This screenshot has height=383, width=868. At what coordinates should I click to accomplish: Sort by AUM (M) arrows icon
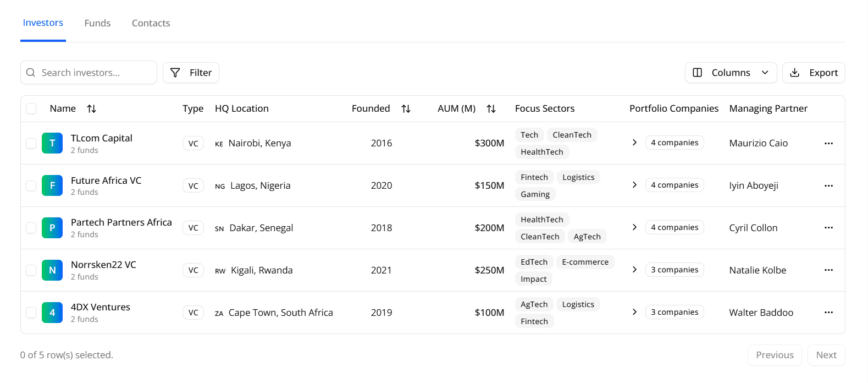[491, 109]
